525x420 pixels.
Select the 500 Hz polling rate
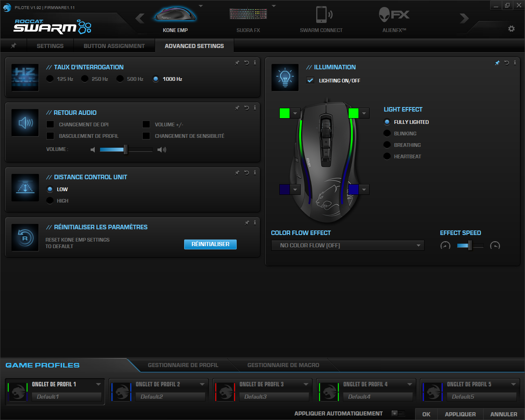(120, 79)
